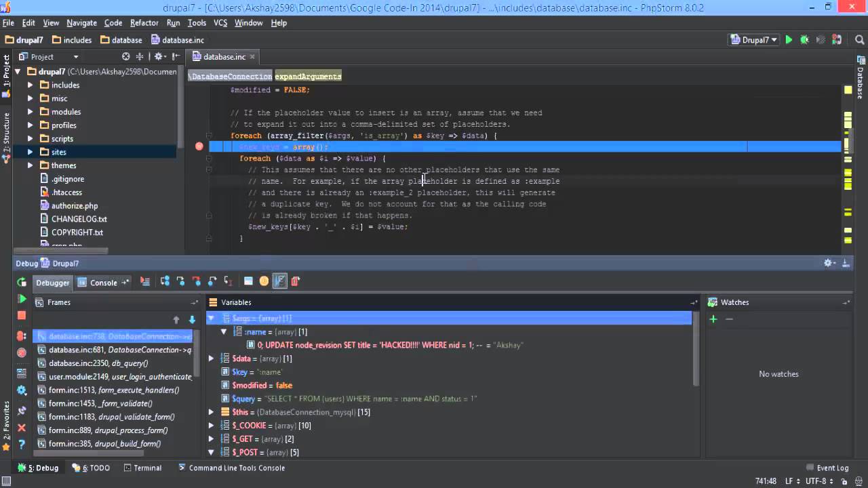Select the Debugger tab
Screen dimensions: 868x488
(x=52, y=283)
